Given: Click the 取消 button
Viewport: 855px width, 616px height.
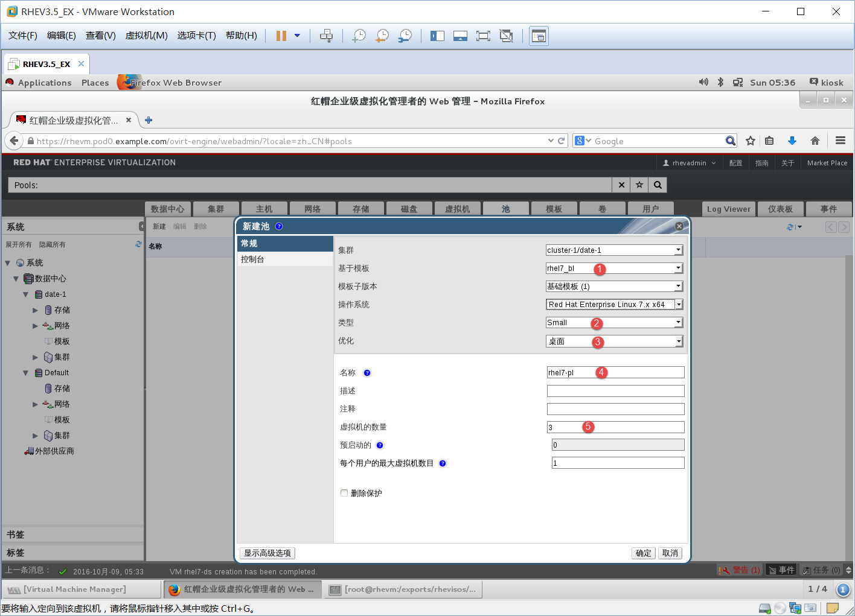Looking at the screenshot, I should point(670,553).
